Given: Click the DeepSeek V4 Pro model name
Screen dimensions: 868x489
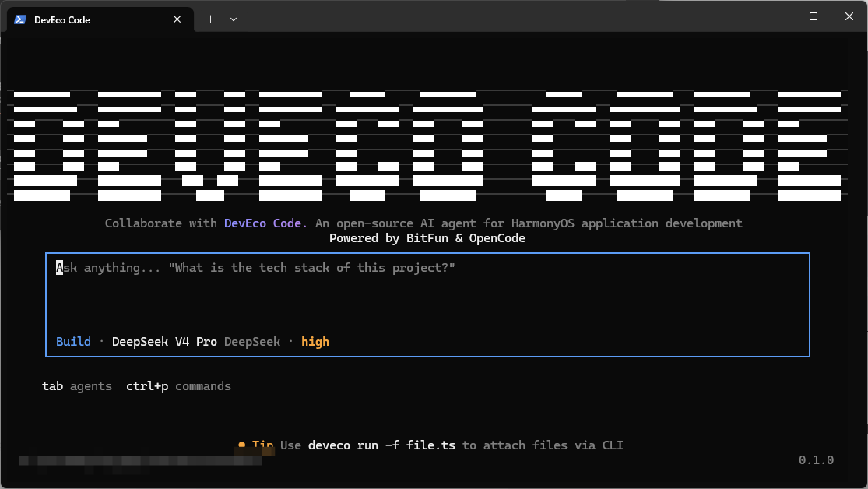Looking at the screenshot, I should 164,342.
